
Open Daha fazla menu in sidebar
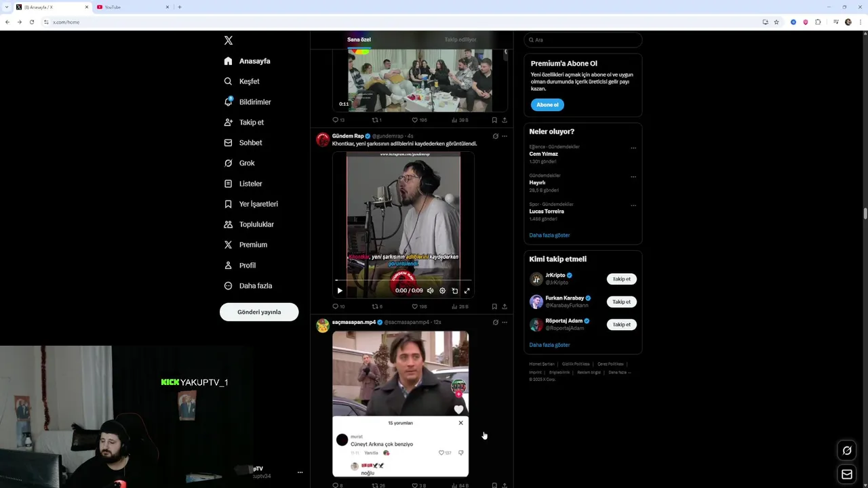(248, 286)
